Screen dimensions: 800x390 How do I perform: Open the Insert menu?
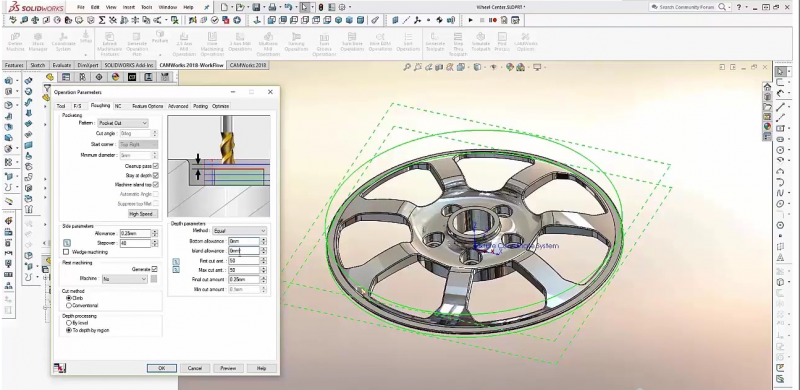pyautogui.click(x=129, y=7)
